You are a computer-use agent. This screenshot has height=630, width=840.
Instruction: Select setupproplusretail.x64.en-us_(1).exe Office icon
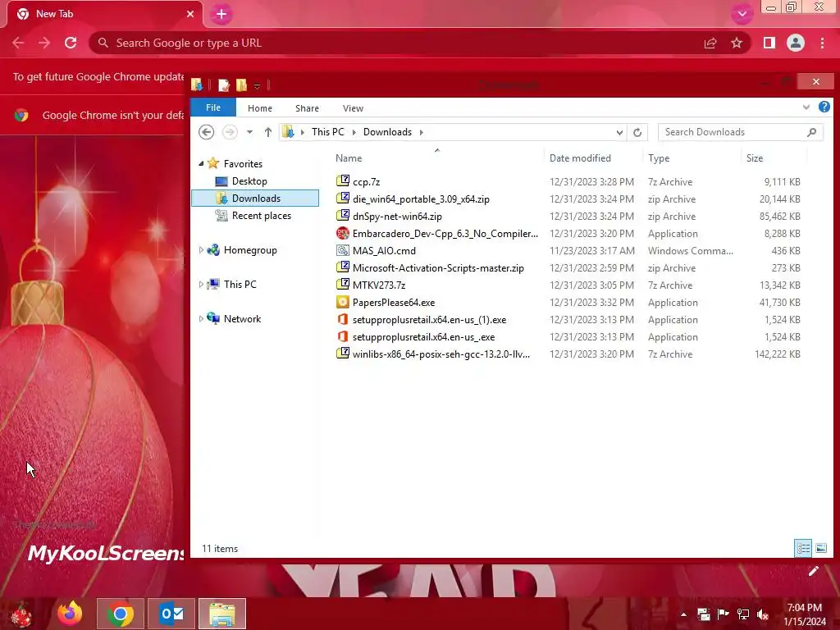pos(343,319)
